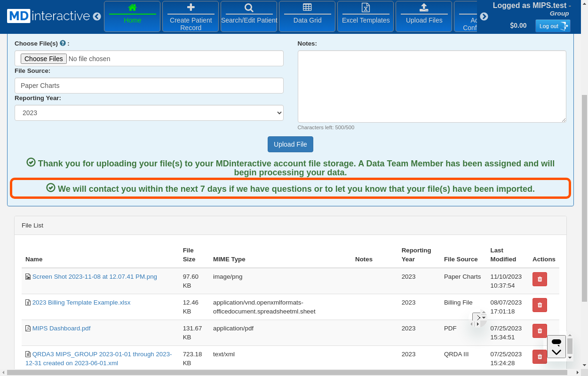
Task: Open MIPS Dashboard.pdf file link
Action: click(x=61, y=329)
